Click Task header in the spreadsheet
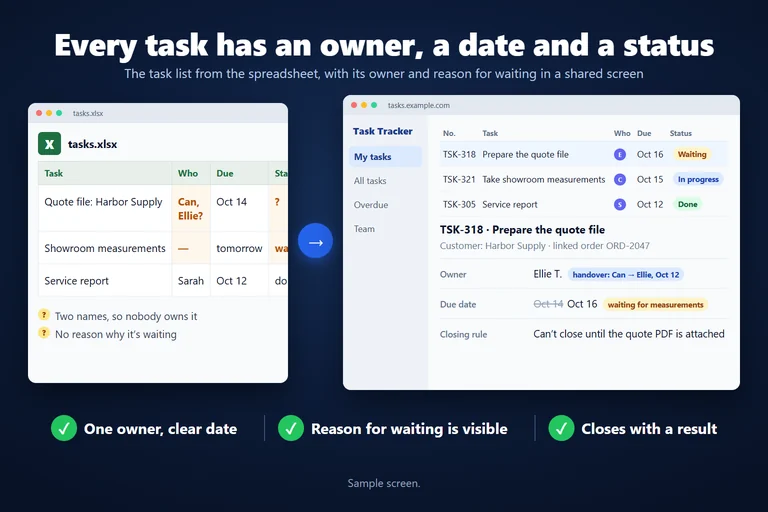The height and width of the screenshot is (512, 768). pyautogui.click(x=105, y=173)
